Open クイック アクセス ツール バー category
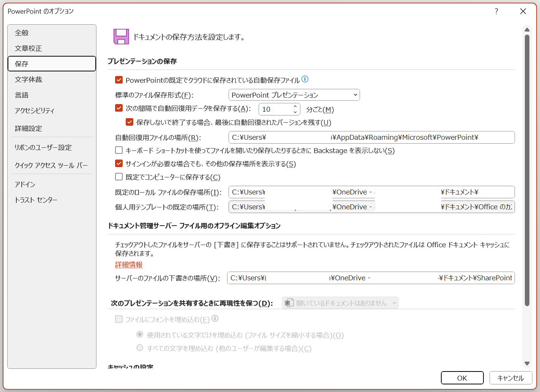This screenshot has height=392, width=540. pyautogui.click(x=52, y=165)
